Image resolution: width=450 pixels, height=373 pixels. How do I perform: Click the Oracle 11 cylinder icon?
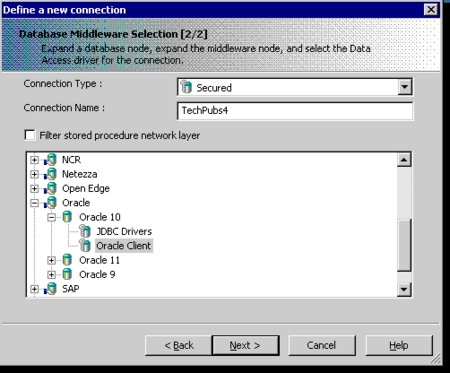tap(67, 260)
